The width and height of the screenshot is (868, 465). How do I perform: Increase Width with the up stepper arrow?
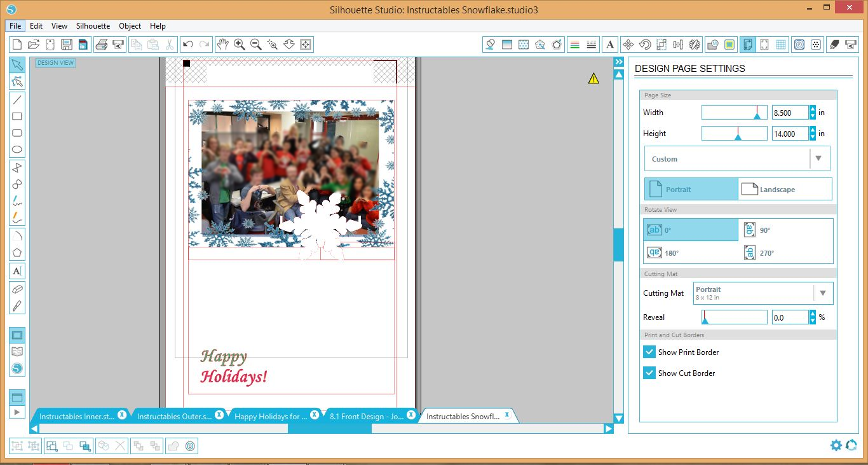coord(812,109)
